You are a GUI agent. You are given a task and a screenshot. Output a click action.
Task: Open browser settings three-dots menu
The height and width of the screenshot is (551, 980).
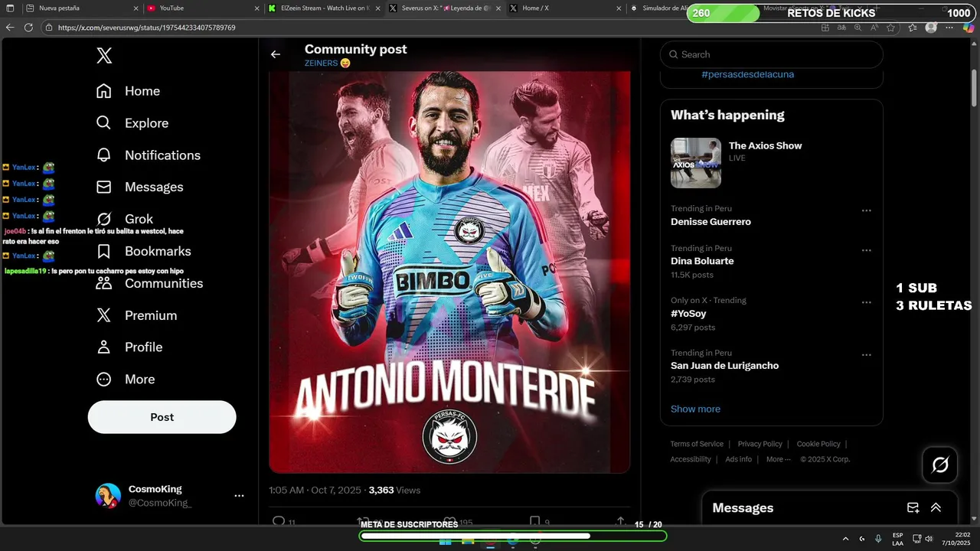point(949,28)
